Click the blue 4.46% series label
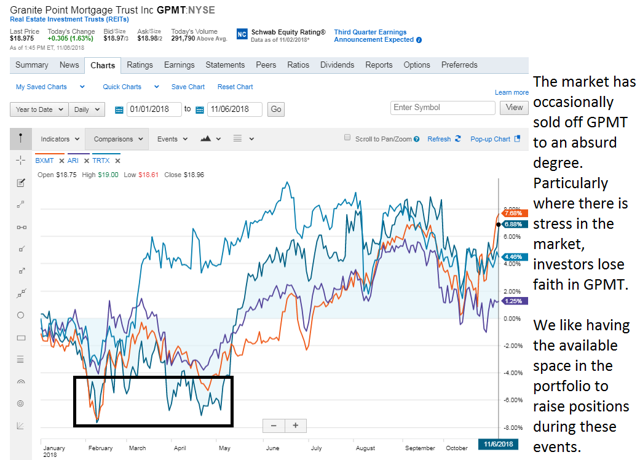This screenshot has height=460, width=640. pos(515,257)
